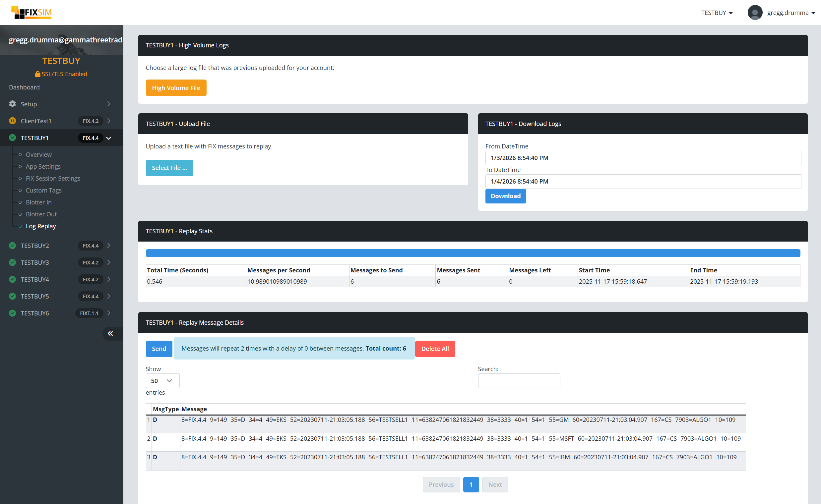Click the ClientTest1 paused status icon
Screen dimensions: 821x504
tap(12, 121)
